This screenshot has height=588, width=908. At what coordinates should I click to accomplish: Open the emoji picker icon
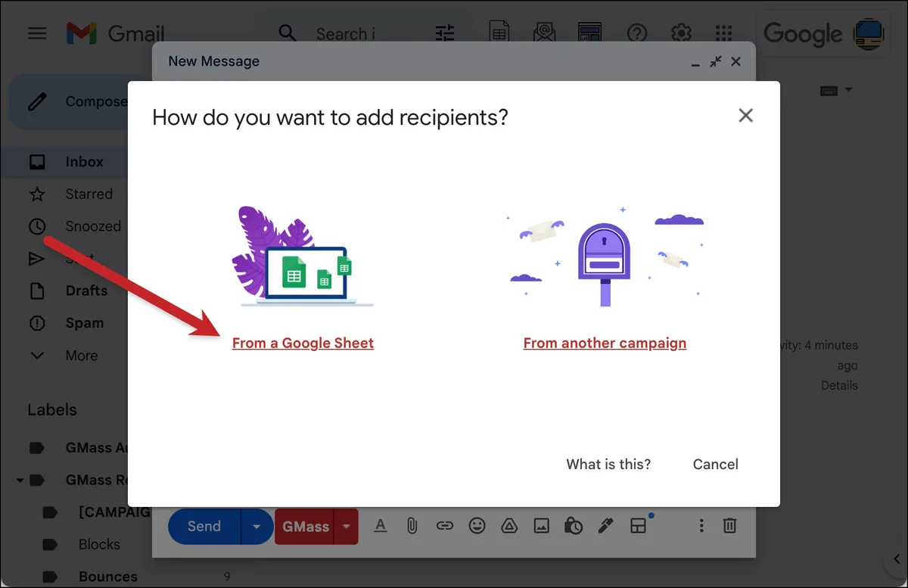(477, 525)
